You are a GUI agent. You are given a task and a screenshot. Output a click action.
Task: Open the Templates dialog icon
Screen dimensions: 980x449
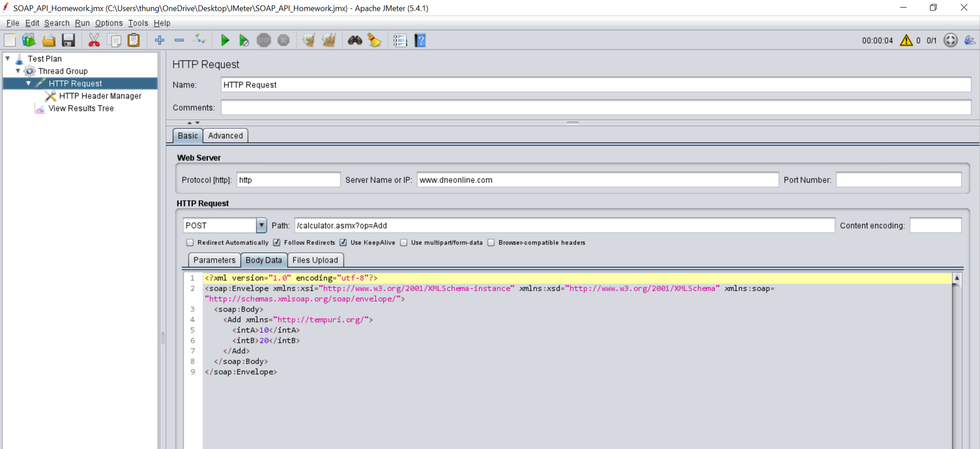coord(29,40)
